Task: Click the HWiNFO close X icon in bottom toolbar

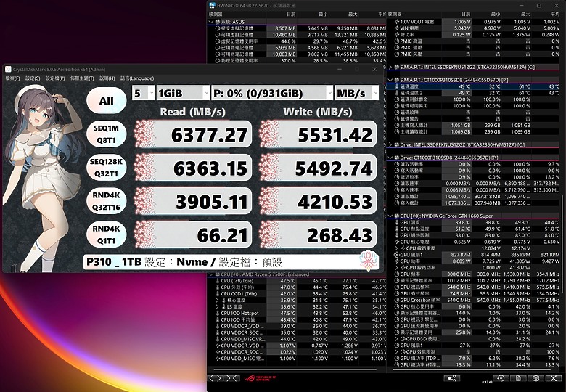Action: pyautogui.click(x=554, y=378)
